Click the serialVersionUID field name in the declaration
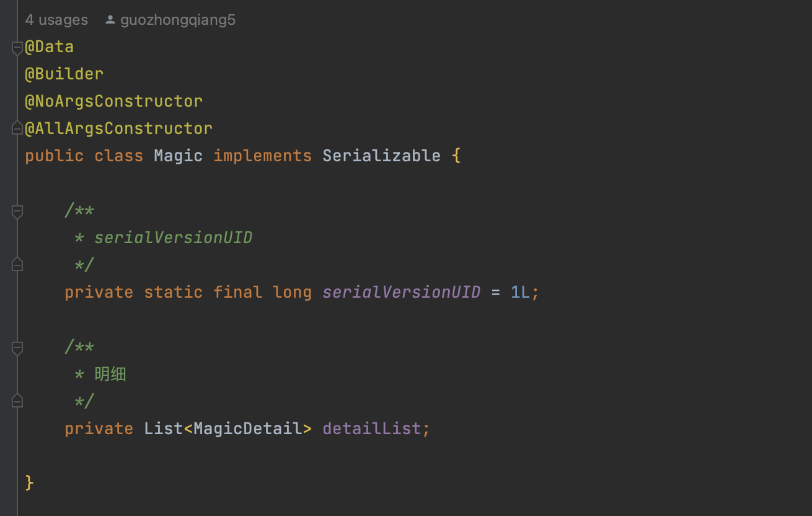812x516 pixels. 401,292
